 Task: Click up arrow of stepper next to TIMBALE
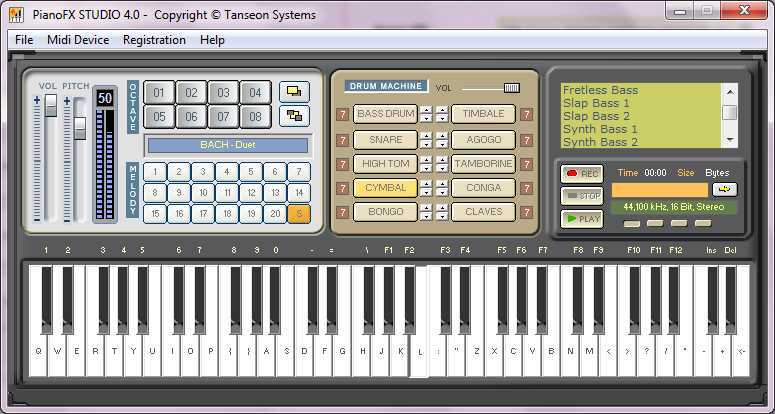(x=442, y=110)
